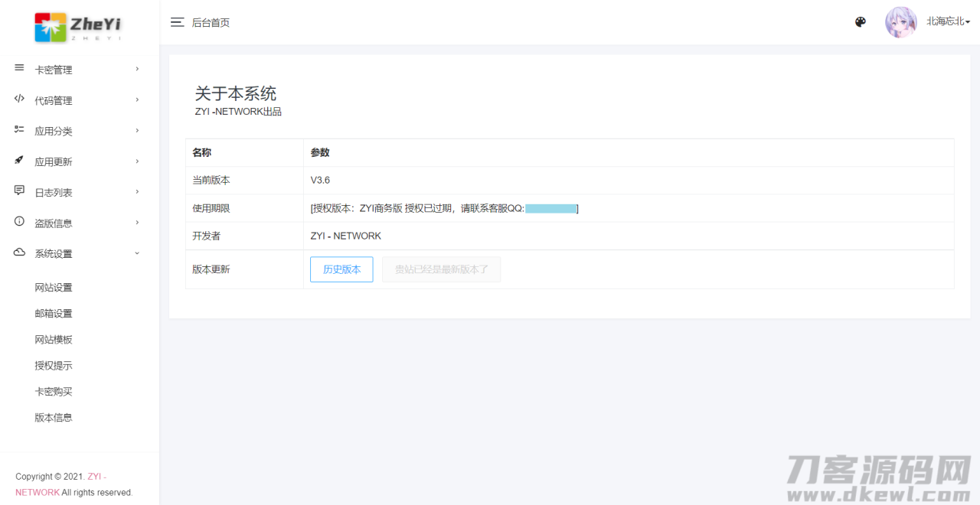Open the 日志列表 comment icon
The width and height of the screenshot is (980, 505).
(18, 191)
